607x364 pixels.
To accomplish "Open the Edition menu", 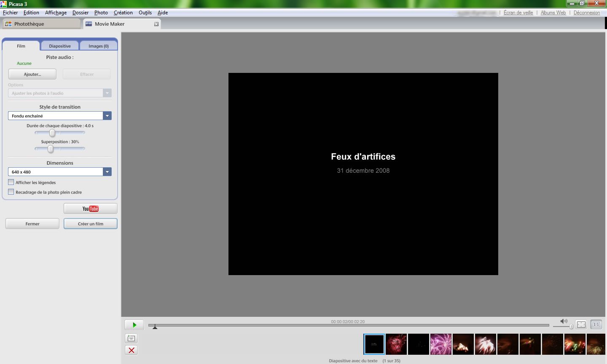I will (31, 13).
